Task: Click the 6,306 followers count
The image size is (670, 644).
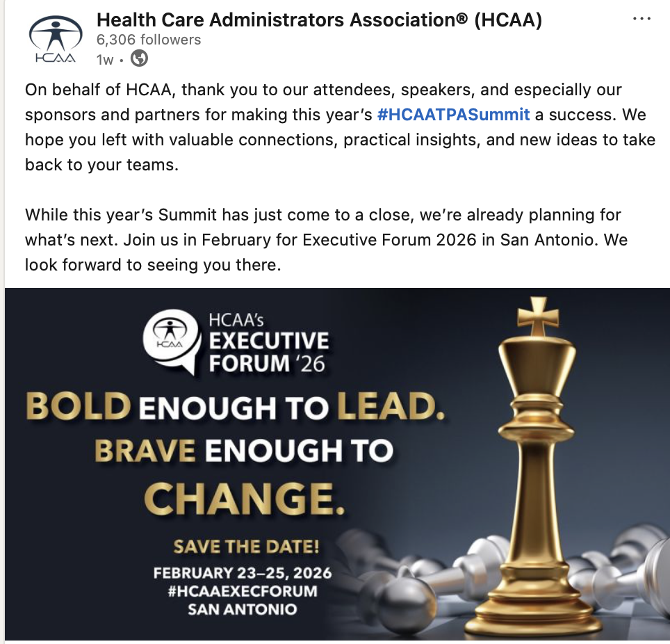Action: click(148, 40)
